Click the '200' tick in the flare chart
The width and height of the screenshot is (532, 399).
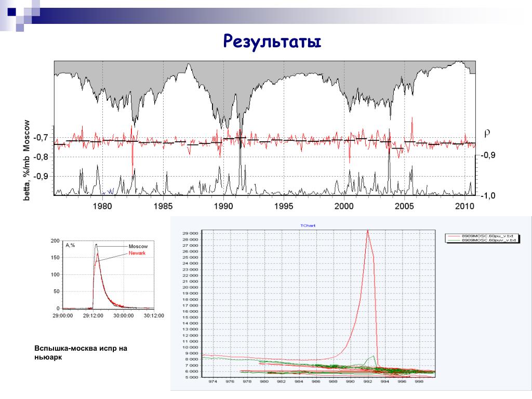coord(55,241)
